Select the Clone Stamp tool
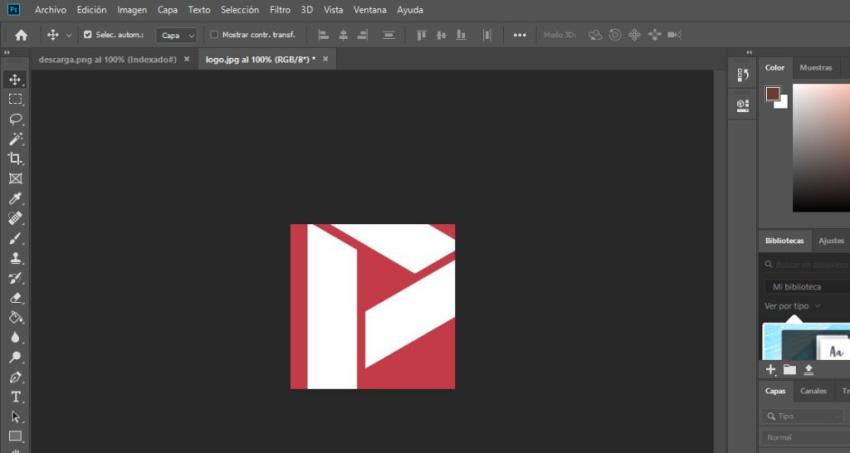This screenshot has height=453, width=850. point(15,258)
